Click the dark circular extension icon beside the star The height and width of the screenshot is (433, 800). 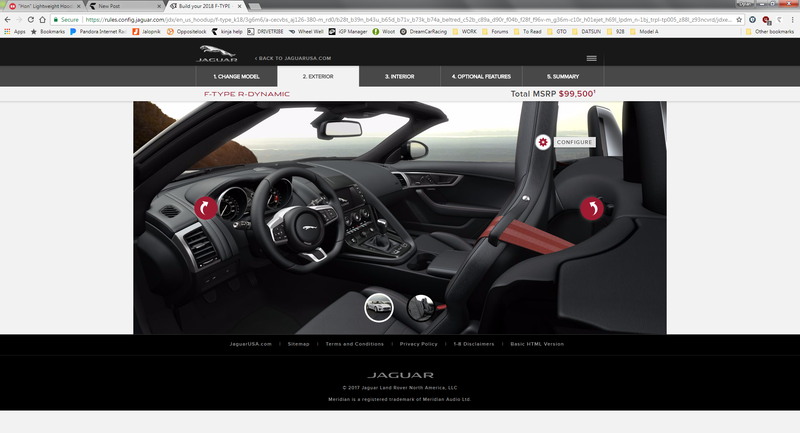[753, 19]
